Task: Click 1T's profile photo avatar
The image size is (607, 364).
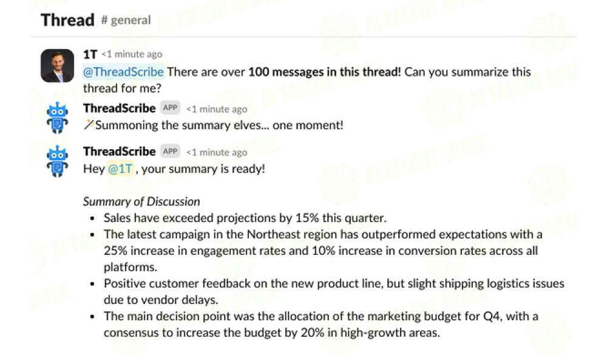Action: click(57, 66)
